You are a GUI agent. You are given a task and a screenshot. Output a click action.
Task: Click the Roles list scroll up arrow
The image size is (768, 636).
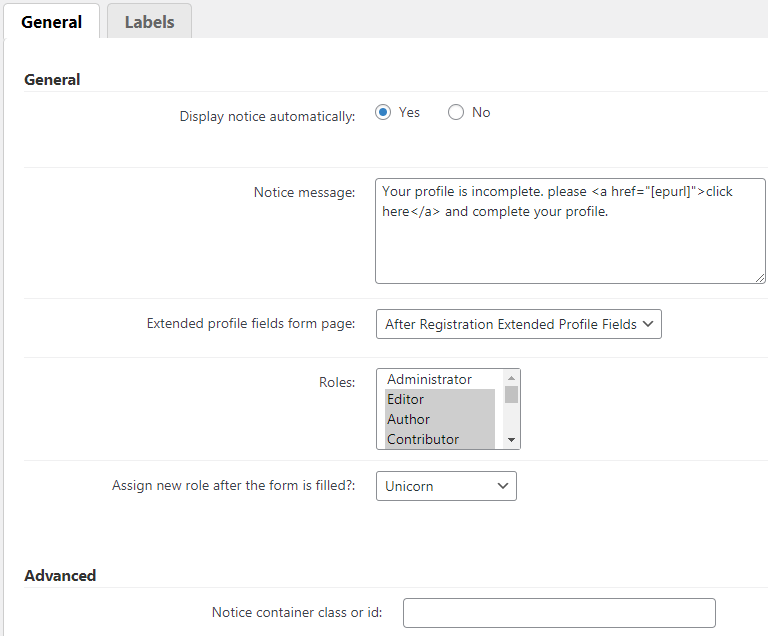(511, 378)
